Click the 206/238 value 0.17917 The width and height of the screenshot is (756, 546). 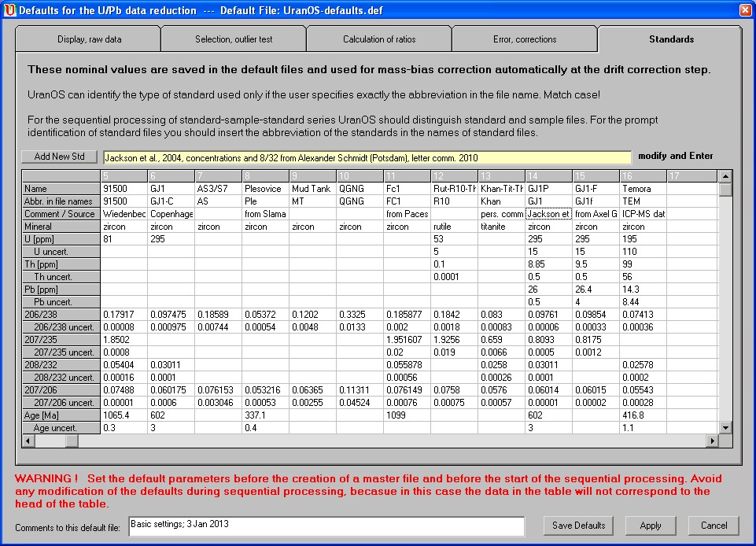click(x=124, y=315)
